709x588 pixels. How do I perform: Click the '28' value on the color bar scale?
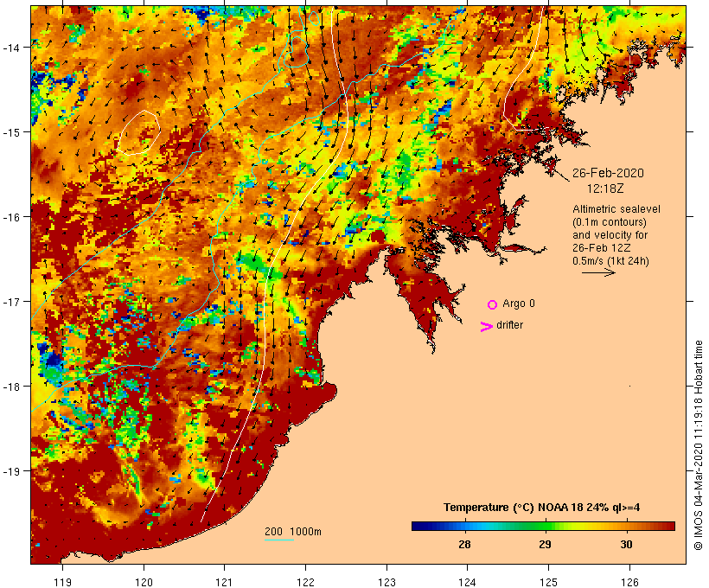[464, 544]
